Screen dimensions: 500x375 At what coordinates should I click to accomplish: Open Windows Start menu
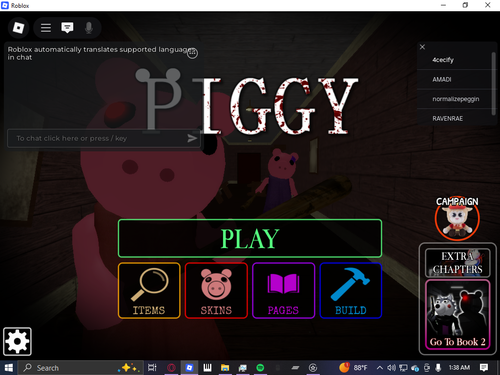point(8,368)
